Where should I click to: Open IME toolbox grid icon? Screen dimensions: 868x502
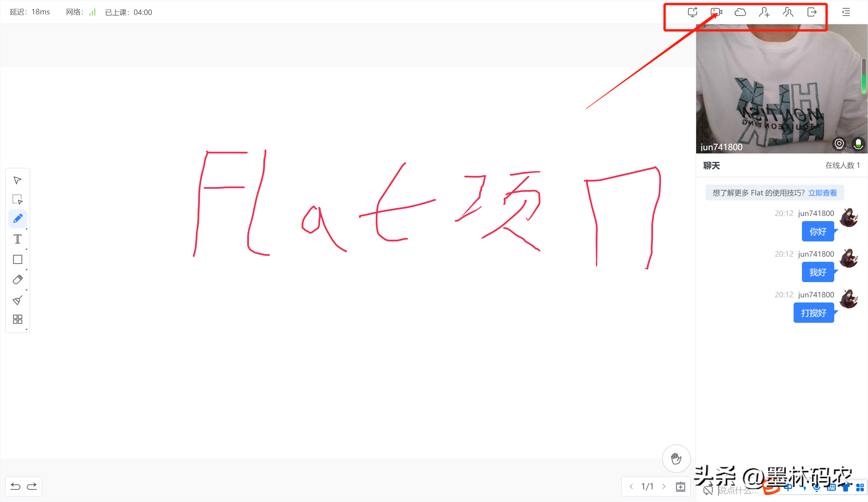pyautogui.click(x=860, y=487)
